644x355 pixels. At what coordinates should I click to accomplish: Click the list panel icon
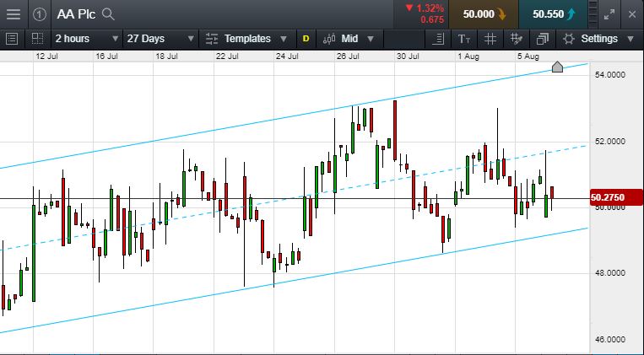[11, 39]
